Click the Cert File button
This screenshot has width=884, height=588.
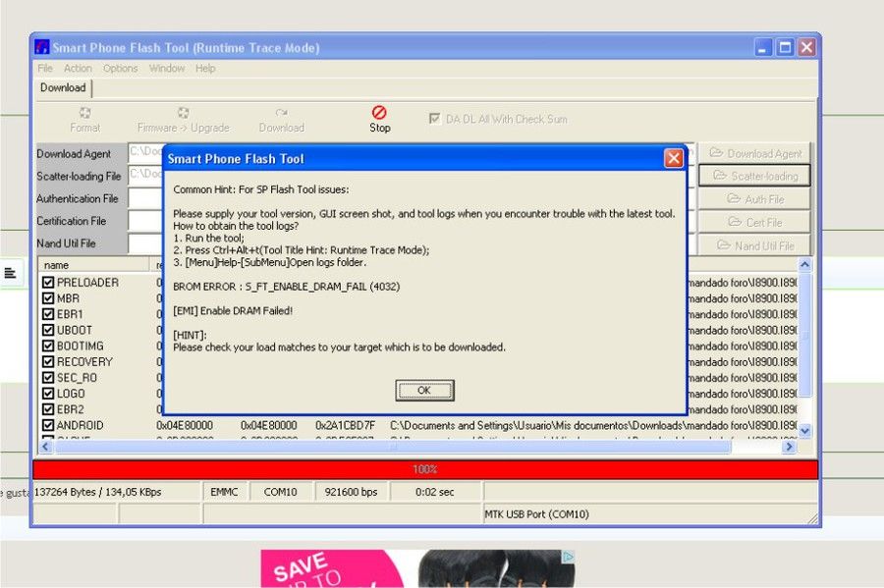754,222
